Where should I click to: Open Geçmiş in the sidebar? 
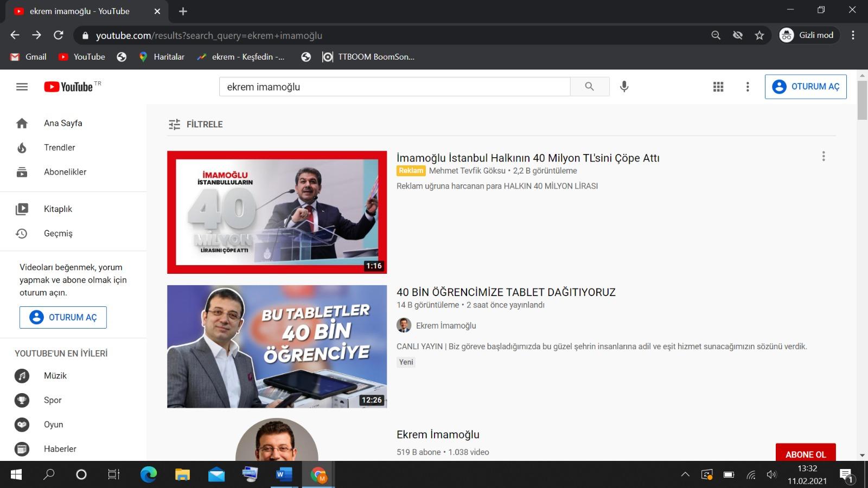click(58, 233)
